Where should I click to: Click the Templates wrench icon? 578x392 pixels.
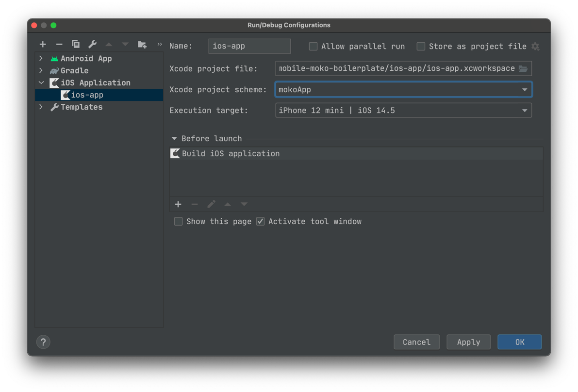[54, 107]
